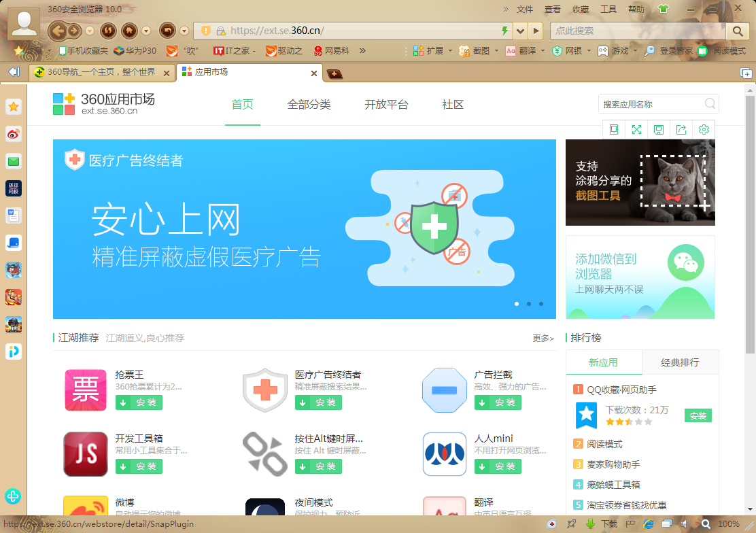This screenshot has width=756, height=533.
Task: Expand the 扩展 extensions dropdown arrow
Action: point(450,51)
